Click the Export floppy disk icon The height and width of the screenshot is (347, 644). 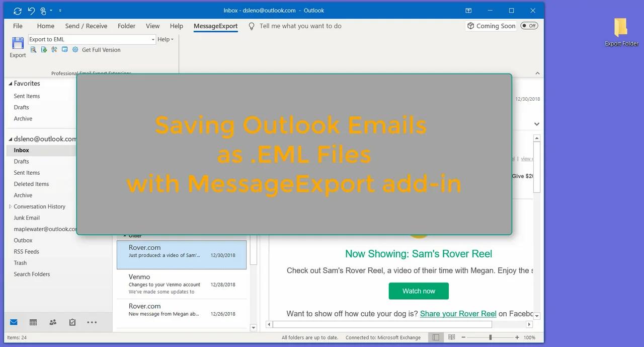[18, 43]
